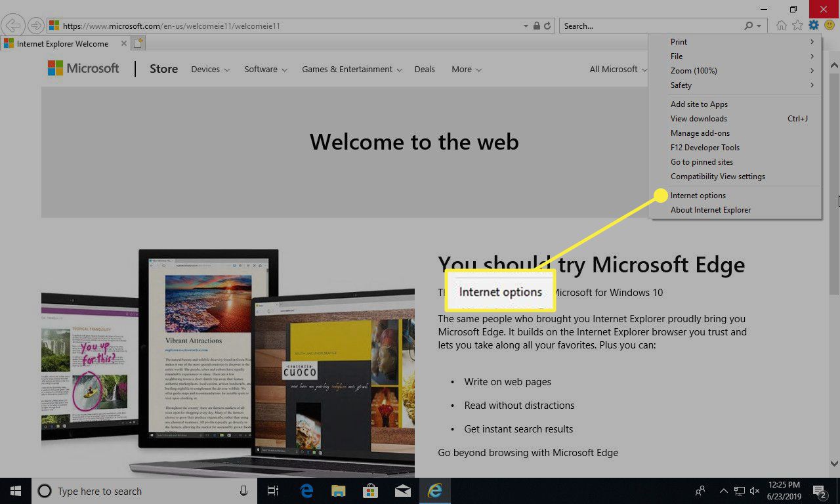Click the page scrollbar up arrow
The width and height of the screenshot is (840, 504).
834,66
